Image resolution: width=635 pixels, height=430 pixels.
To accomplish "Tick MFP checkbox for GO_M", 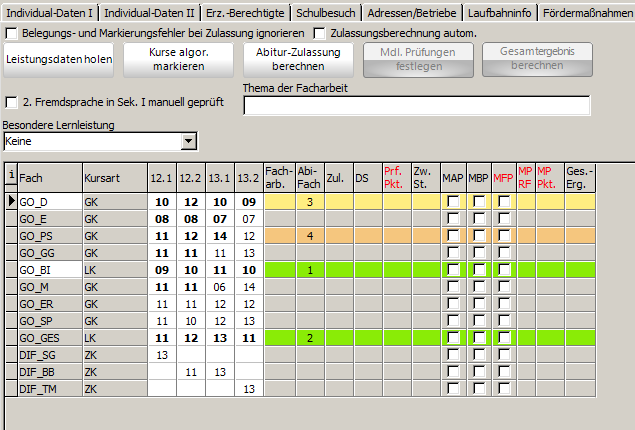I will (504, 287).
